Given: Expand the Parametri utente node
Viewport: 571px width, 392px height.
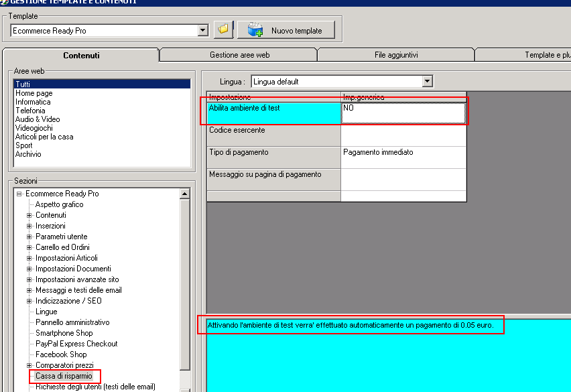Looking at the screenshot, I should click(x=29, y=237).
